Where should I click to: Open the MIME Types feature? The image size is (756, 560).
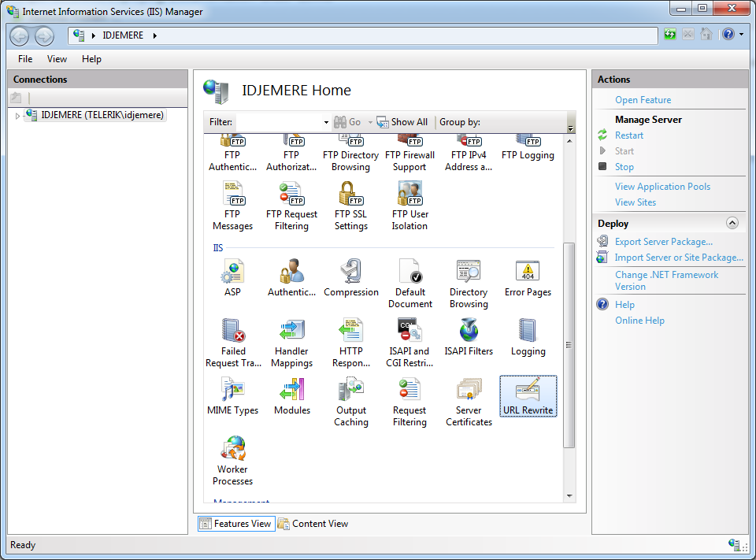[x=232, y=396]
